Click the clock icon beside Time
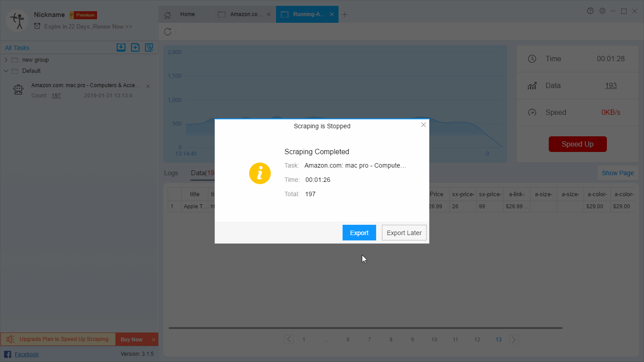Image resolution: width=644 pixels, height=362 pixels. 532,59
